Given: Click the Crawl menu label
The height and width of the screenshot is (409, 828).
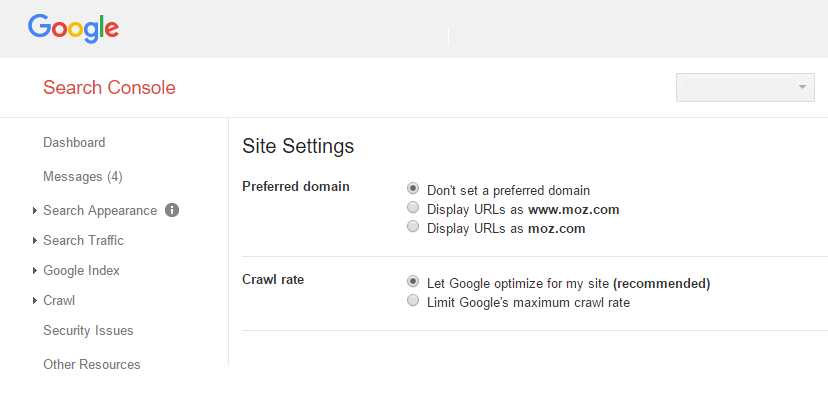Looking at the screenshot, I should coord(59,301).
